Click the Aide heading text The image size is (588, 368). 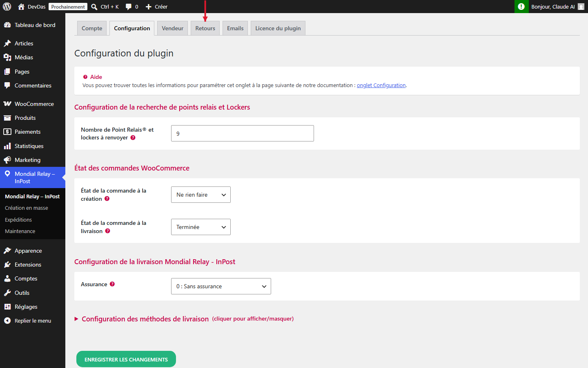96,77
